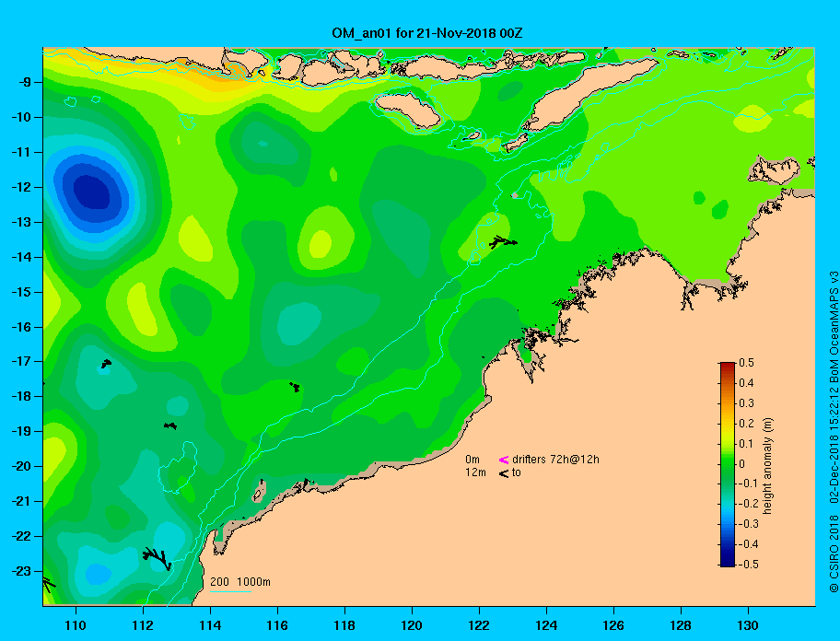This screenshot has height=641, width=840.
Task: Click the longitude axis label '130'
Action: click(x=748, y=625)
